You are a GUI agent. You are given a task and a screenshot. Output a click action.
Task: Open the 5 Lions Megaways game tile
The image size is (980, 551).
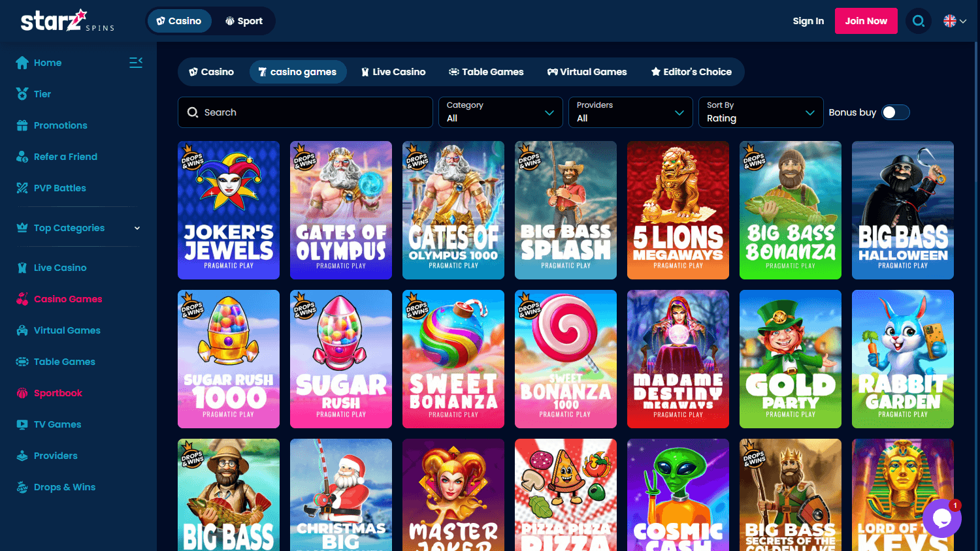point(678,210)
